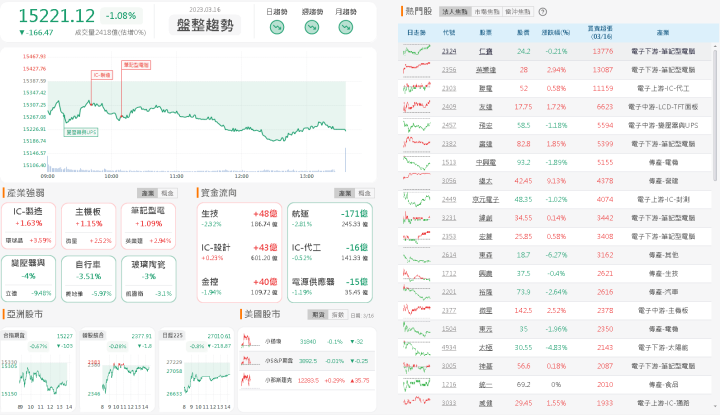Click 生技 +48億 fund inflow entry
Viewport: 720px width, 415px height.
click(x=239, y=219)
